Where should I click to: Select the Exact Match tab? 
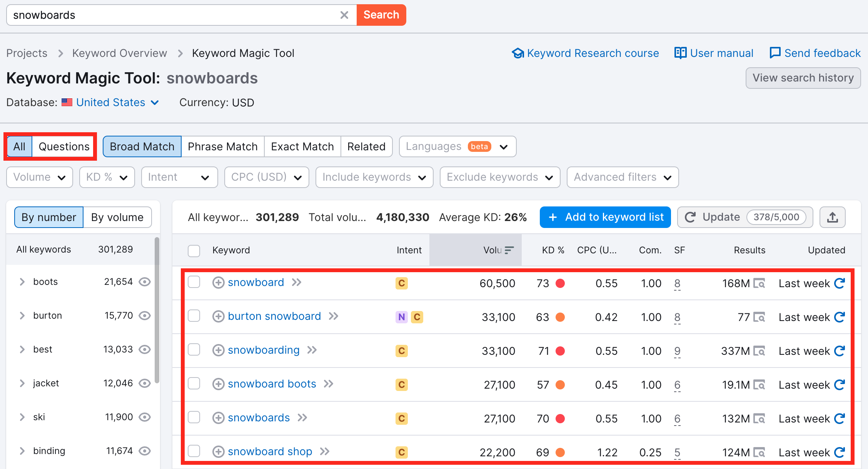point(302,146)
